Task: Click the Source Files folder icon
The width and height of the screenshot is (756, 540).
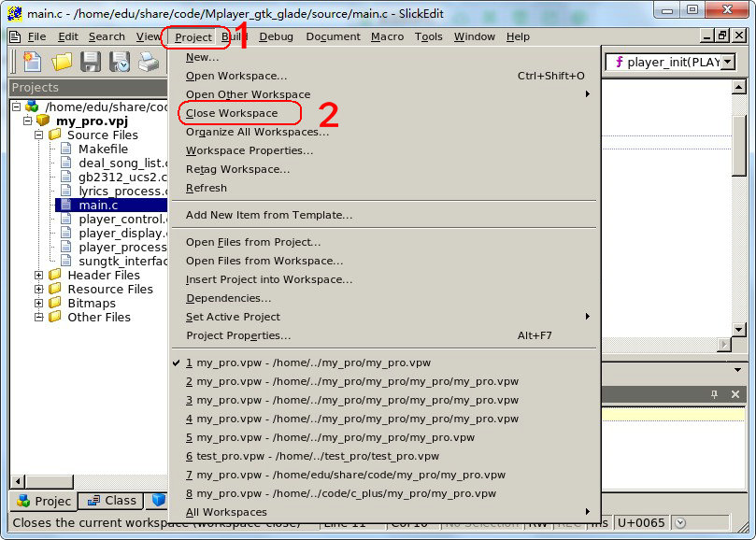Action: click(x=55, y=135)
